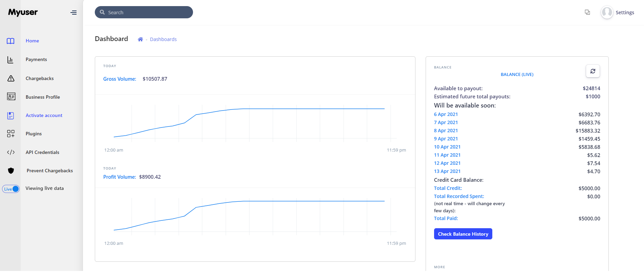Click the search magnifier icon
The image size is (644, 275).
[x=102, y=12]
